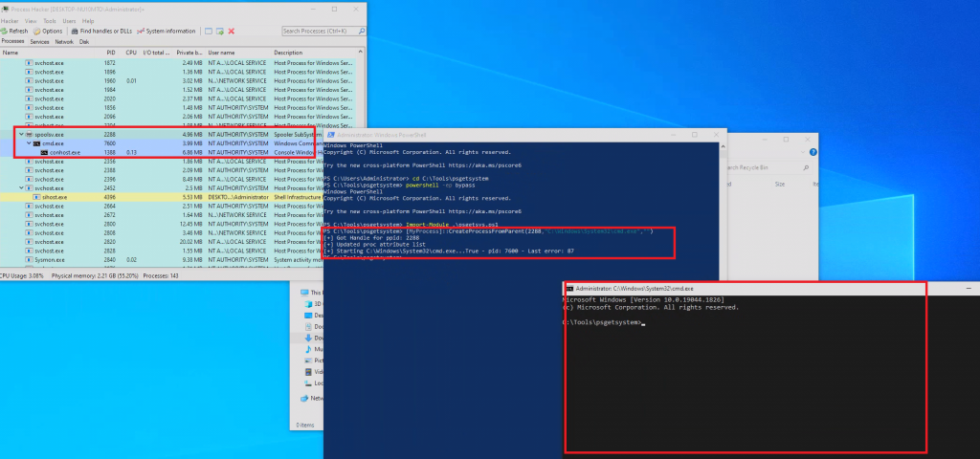Open the Tools menu
The width and height of the screenshot is (980, 459).
[x=49, y=20]
